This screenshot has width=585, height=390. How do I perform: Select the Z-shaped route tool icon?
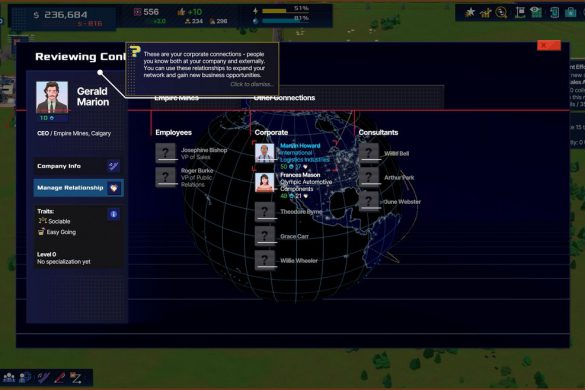coord(76,378)
